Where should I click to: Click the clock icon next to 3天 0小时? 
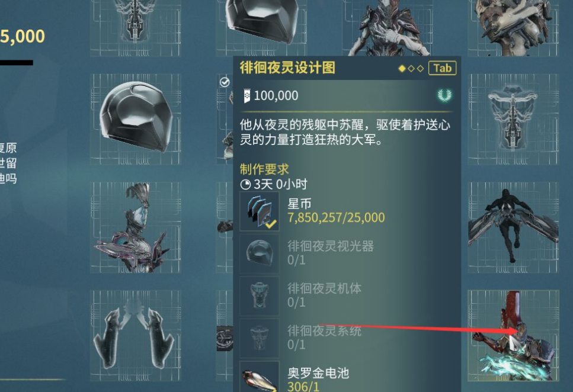pos(245,185)
